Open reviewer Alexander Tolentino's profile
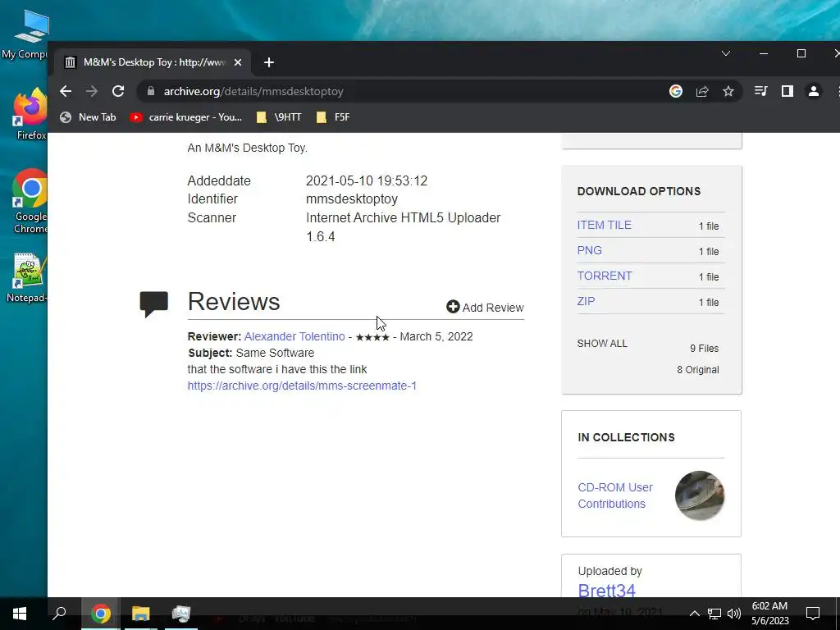This screenshot has height=630, width=840. pos(294,336)
